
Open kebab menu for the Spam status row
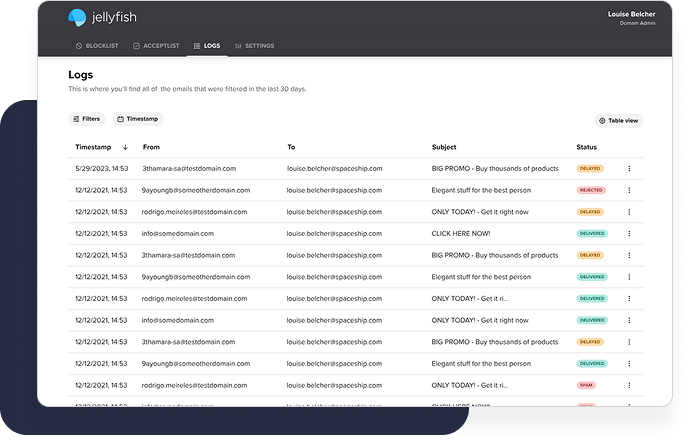(x=629, y=384)
